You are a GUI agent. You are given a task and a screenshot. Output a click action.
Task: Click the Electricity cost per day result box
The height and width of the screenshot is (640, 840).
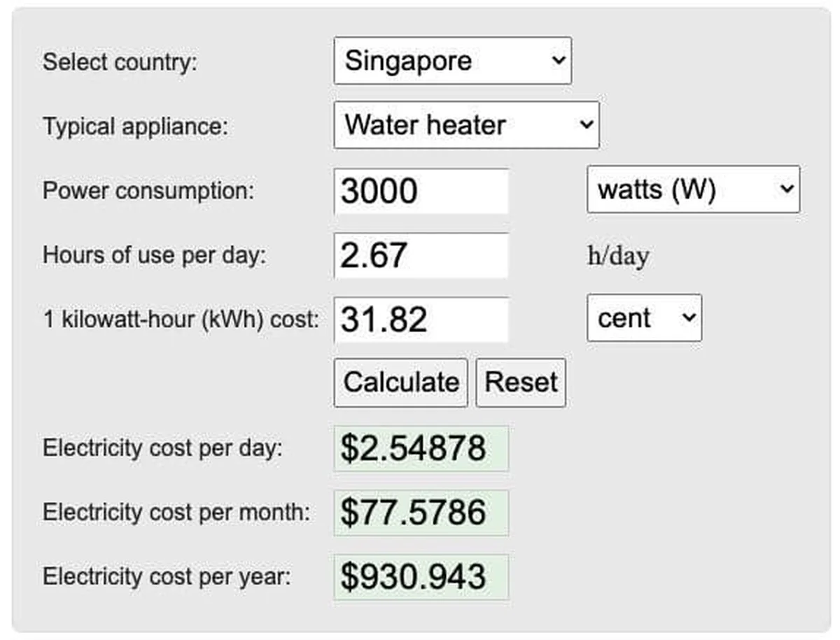tap(420, 448)
